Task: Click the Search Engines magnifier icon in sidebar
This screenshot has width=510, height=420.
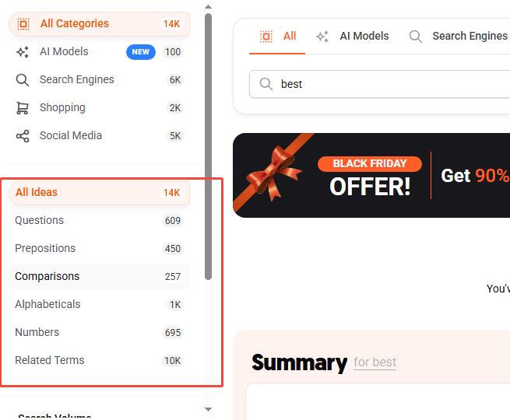Action: tap(23, 80)
